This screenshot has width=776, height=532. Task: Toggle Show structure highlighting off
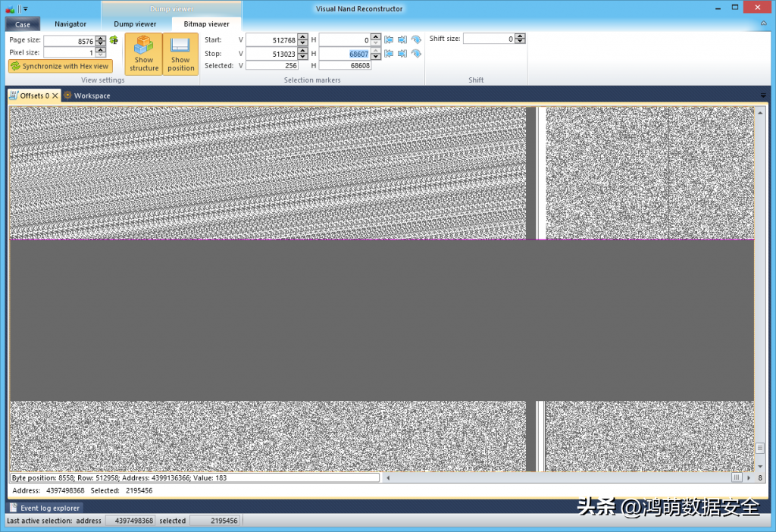pyautogui.click(x=143, y=54)
